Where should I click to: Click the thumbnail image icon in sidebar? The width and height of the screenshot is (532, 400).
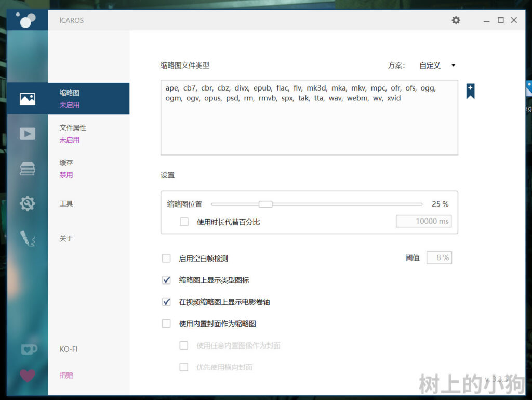[x=27, y=98]
